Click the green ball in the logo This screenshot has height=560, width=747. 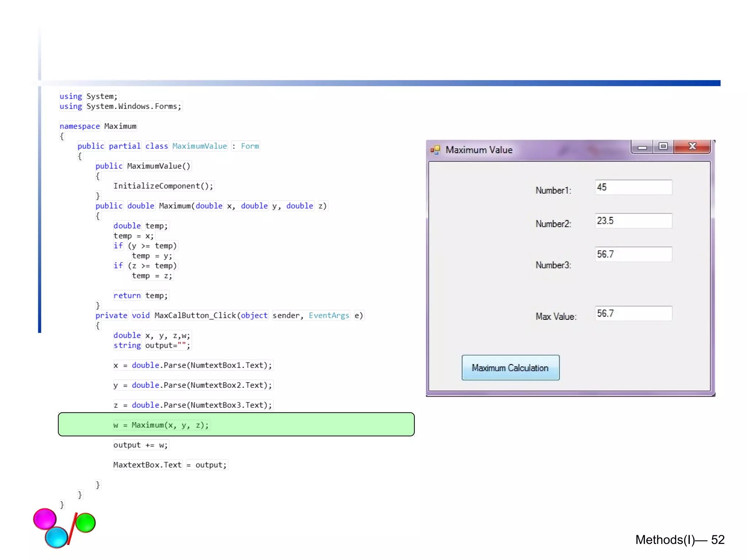click(x=86, y=522)
